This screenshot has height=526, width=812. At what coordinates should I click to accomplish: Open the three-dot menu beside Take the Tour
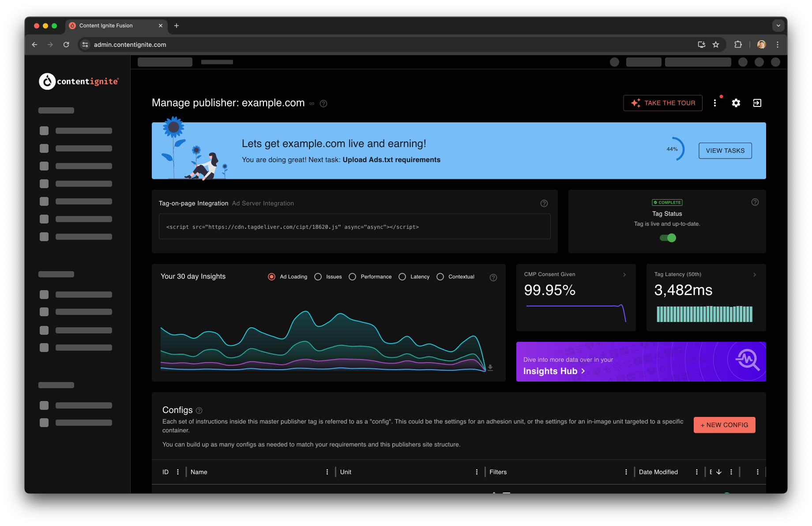click(715, 103)
